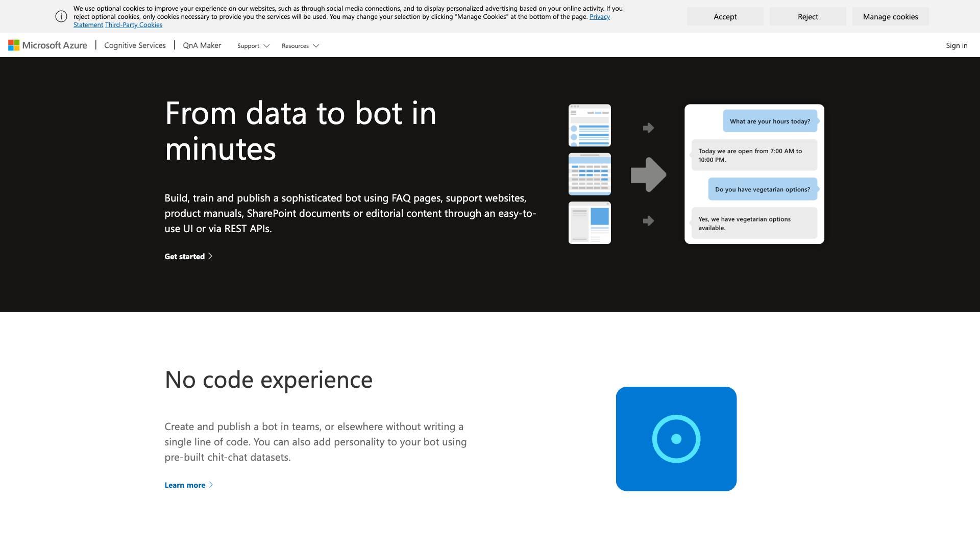Open the Manage cookies options
This screenshot has height=551, width=980.
890,16
